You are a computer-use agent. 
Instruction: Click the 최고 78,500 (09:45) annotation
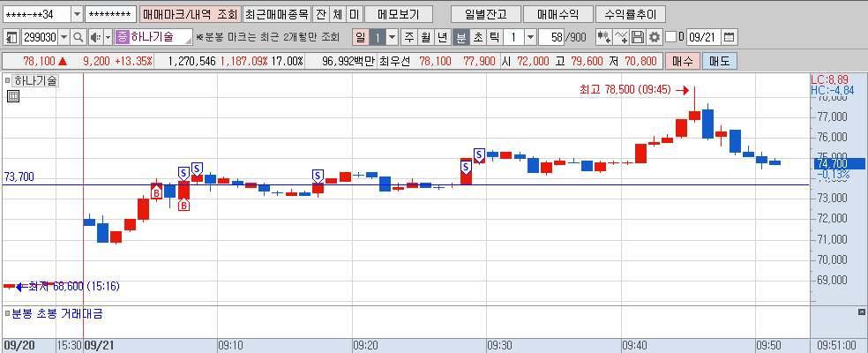pyautogui.click(x=625, y=90)
